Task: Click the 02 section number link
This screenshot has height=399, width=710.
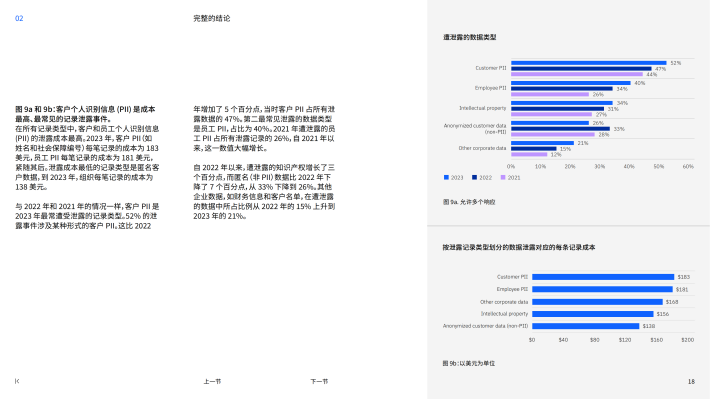Action: coord(19,19)
